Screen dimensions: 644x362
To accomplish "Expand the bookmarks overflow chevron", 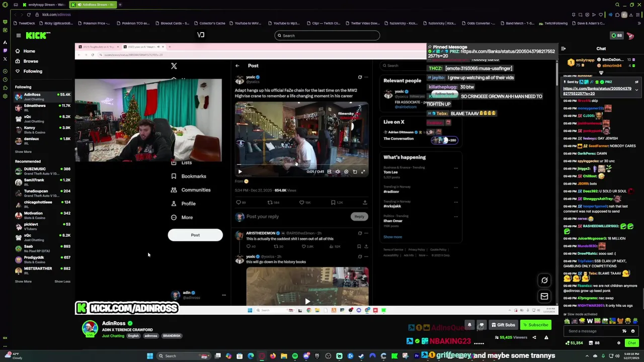I will click(x=640, y=23).
